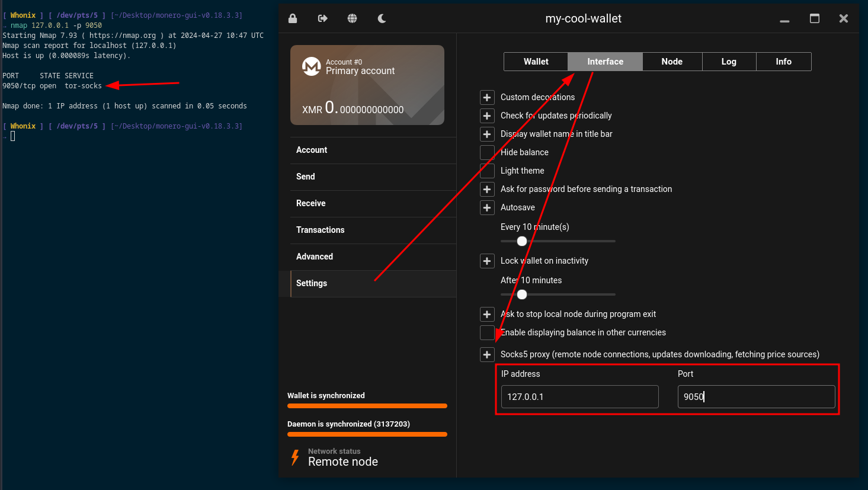Image resolution: width=868 pixels, height=490 pixels.
Task: Open the Node settings tab
Action: tap(672, 62)
